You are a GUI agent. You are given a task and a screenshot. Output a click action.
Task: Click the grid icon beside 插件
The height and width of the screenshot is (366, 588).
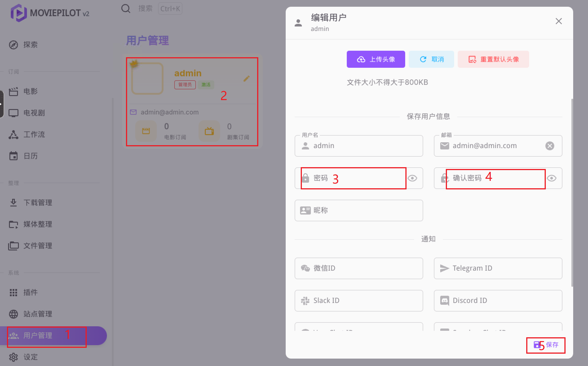pos(13,292)
